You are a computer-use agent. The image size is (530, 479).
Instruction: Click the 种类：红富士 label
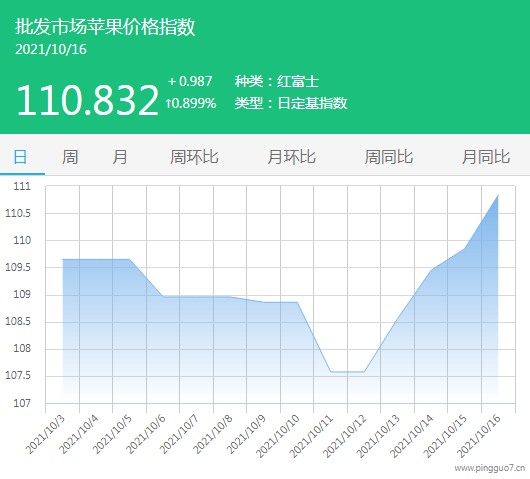pos(277,81)
